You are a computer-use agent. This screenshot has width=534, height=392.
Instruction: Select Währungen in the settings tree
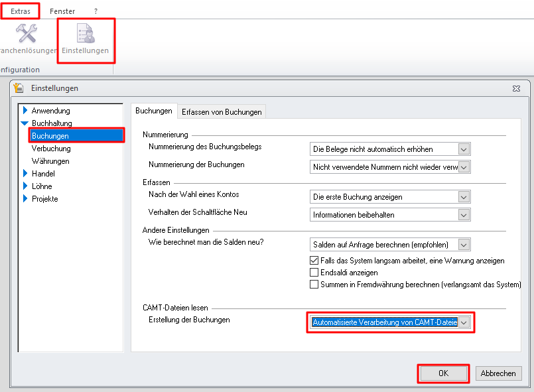(x=50, y=161)
